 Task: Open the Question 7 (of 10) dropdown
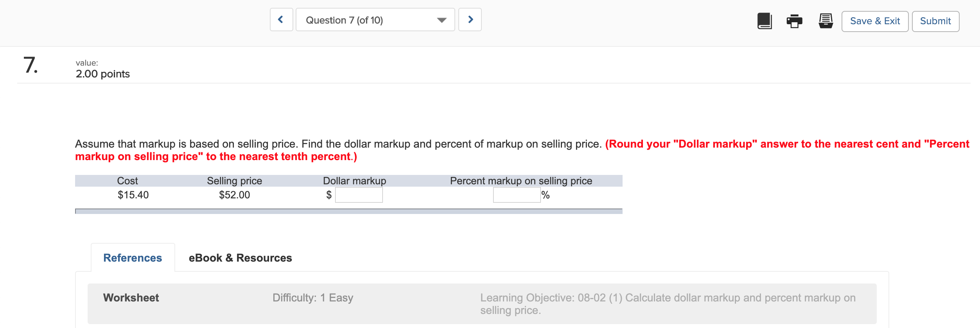(x=375, y=20)
